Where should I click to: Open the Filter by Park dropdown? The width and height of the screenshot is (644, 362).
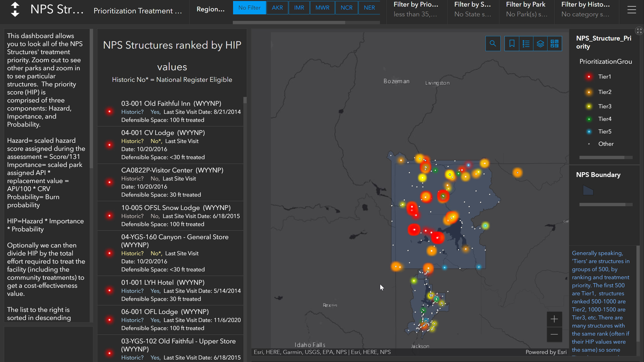[526, 10]
